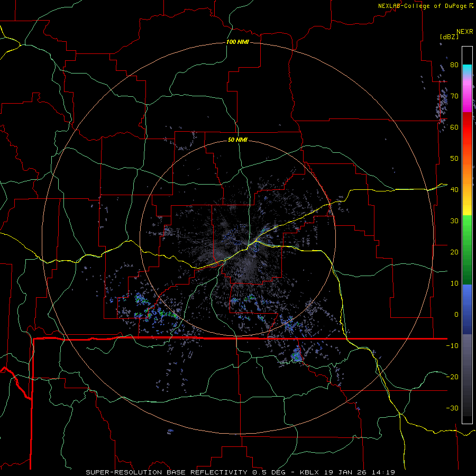The image size is (476, 476).
Task: Click the 30 dBZ scale value
Action: (454, 221)
